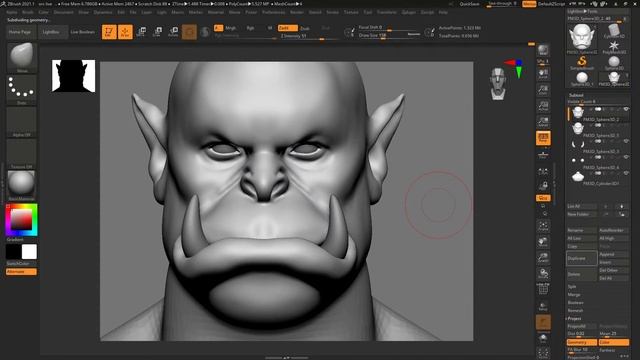The width and height of the screenshot is (640, 360).
Task: Click the Xpose icon at shelf bottom
Action: pos(543,353)
